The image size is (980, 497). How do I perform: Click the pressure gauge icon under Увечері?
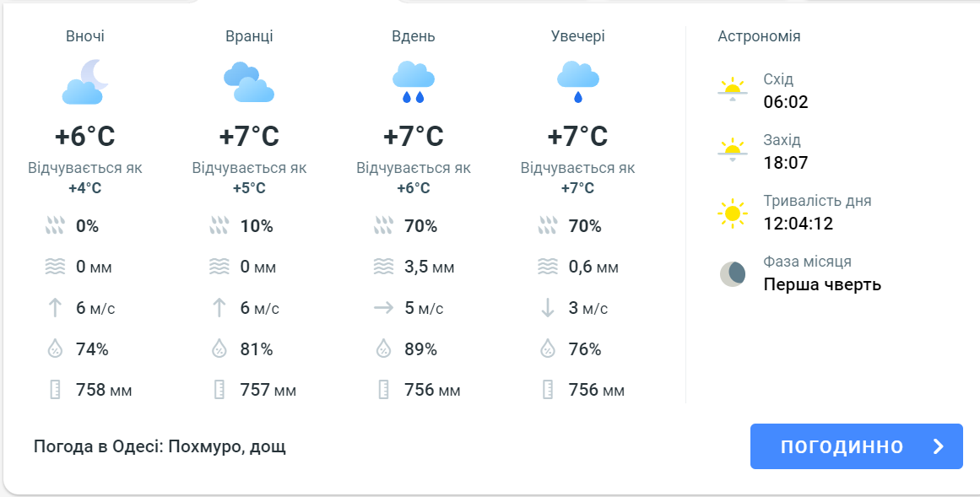(x=548, y=390)
